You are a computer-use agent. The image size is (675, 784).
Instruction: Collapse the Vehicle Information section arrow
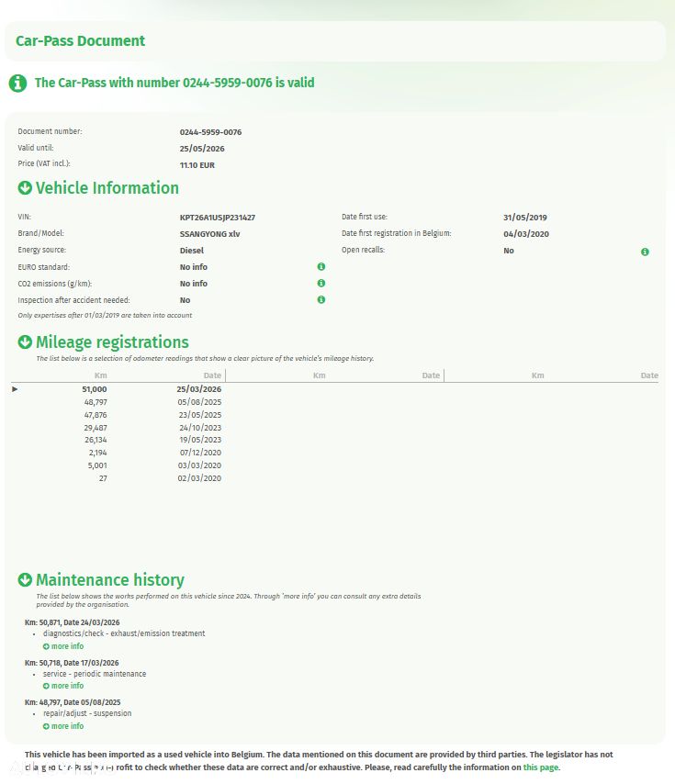click(25, 188)
